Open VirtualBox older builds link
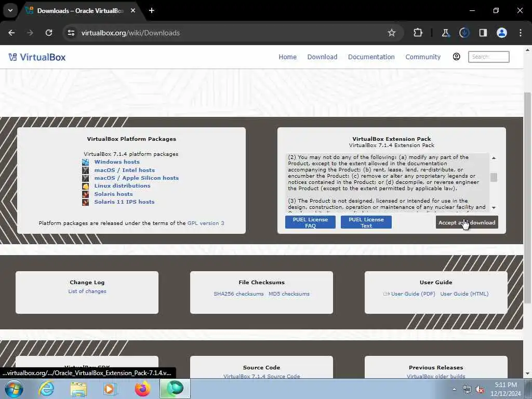Viewport: 532px width, 399px height. [436, 376]
